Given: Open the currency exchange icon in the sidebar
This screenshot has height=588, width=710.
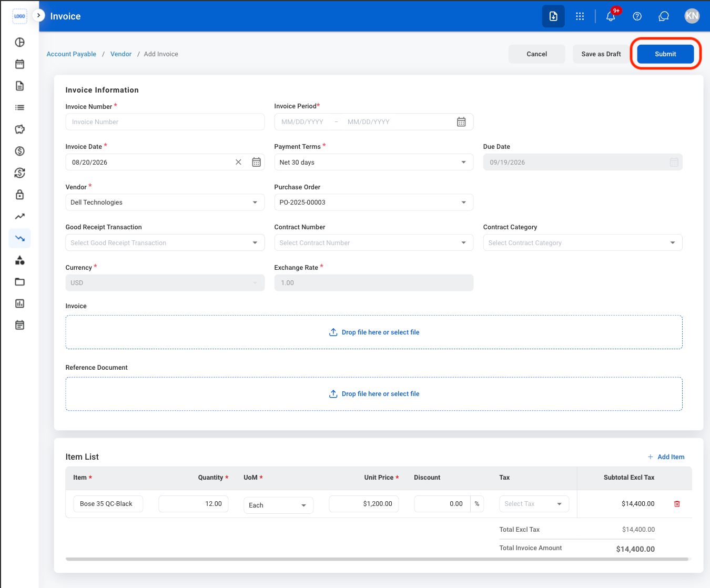Looking at the screenshot, I should (x=19, y=173).
